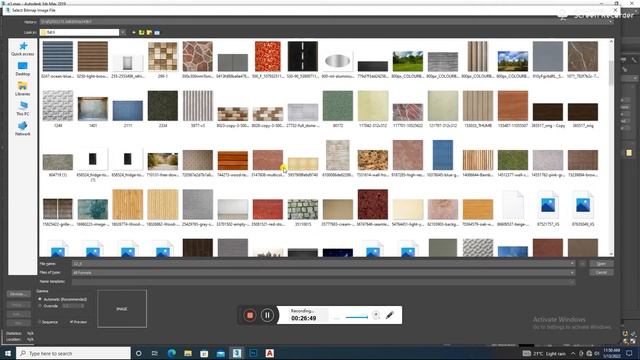Open Mail app from the taskbar
This screenshot has height=360, width=640.
tap(220, 353)
